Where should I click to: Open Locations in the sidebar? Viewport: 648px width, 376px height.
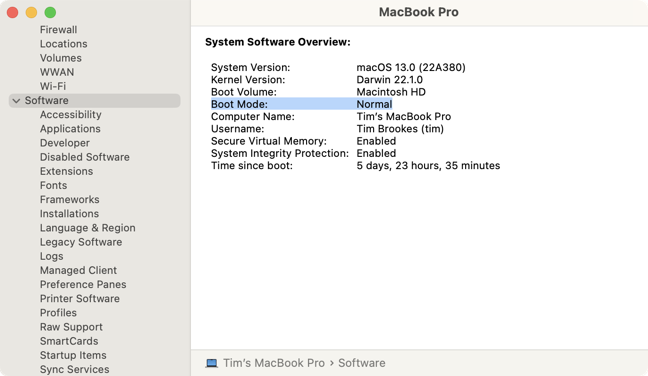click(64, 44)
